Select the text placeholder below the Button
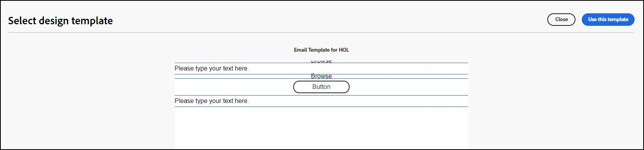This screenshot has height=150, width=644. 212,101
